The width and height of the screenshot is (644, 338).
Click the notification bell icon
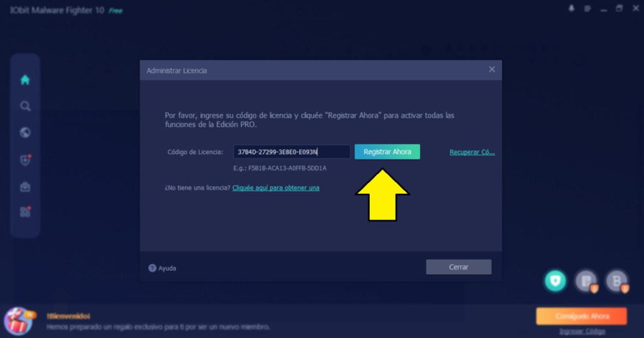571,8
